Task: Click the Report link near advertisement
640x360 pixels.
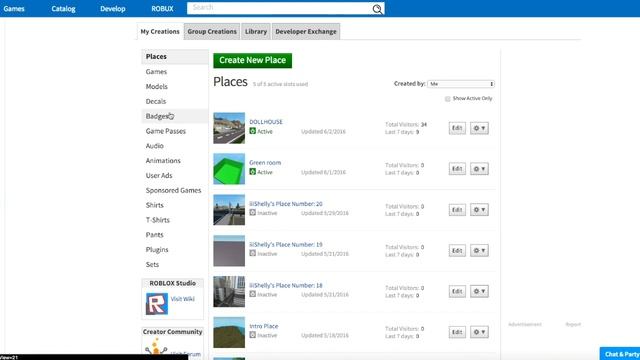Action: pyautogui.click(x=573, y=324)
